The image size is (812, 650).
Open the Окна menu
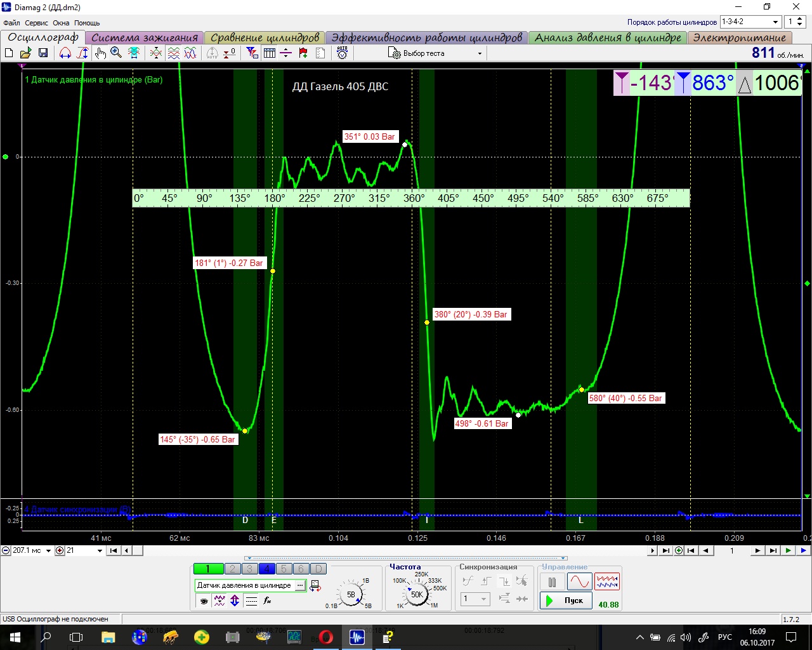[x=61, y=23]
